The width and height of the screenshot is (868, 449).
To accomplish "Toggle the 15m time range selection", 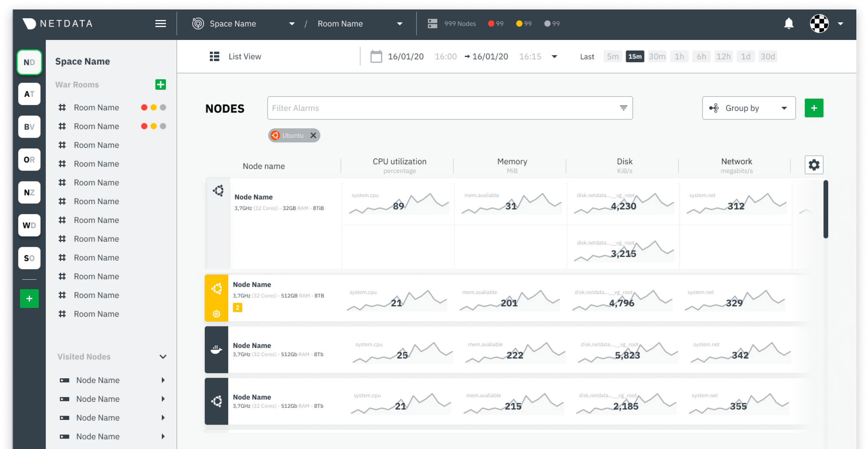I will 635,56.
